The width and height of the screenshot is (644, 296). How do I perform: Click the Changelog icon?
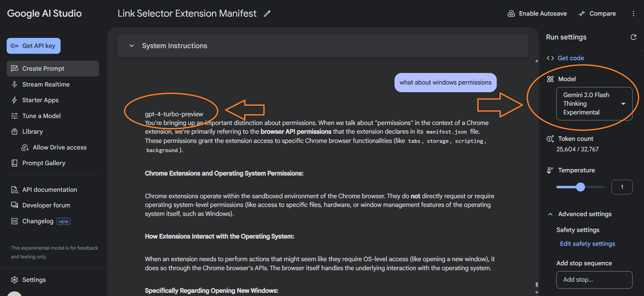pos(15,221)
